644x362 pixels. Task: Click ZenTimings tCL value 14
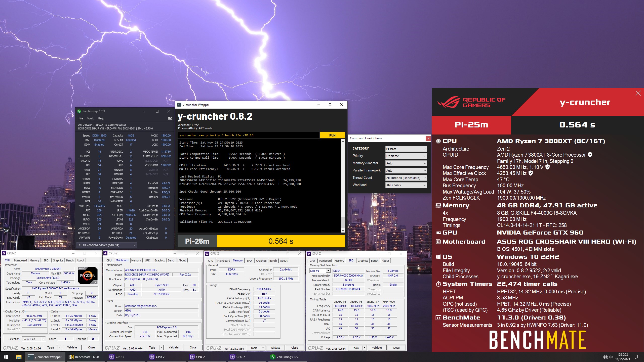[x=99, y=152]
